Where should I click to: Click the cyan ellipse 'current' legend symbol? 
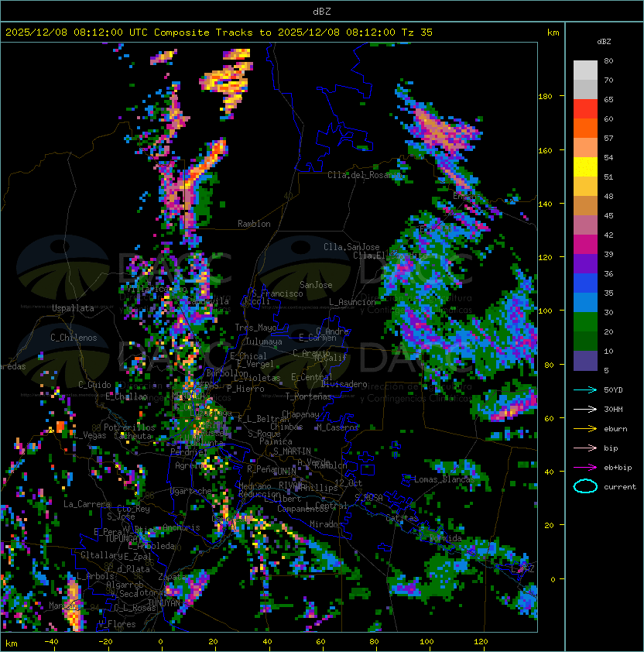(585, 486)
